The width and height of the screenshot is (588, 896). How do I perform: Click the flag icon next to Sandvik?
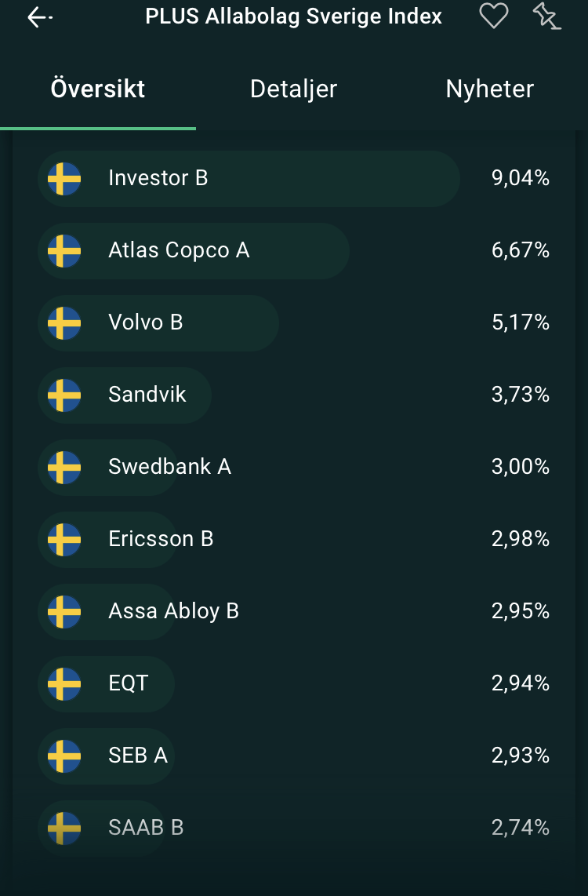(64, 395)
